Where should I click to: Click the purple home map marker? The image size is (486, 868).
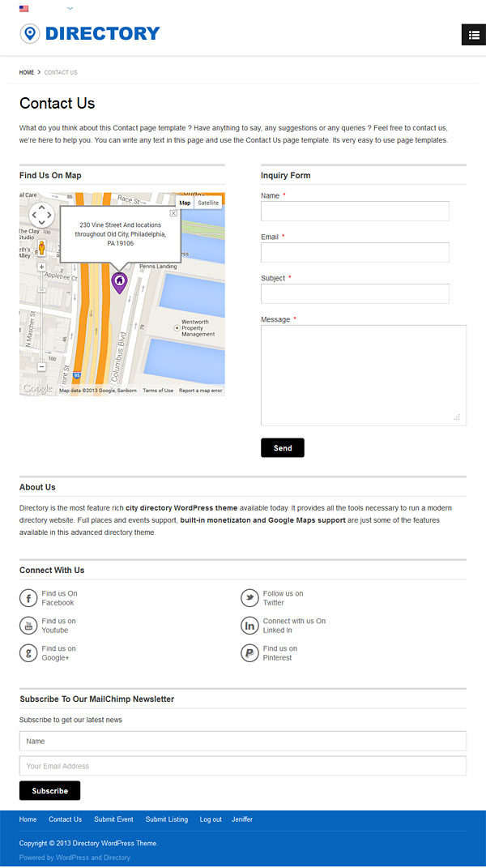tap(119, 282)
